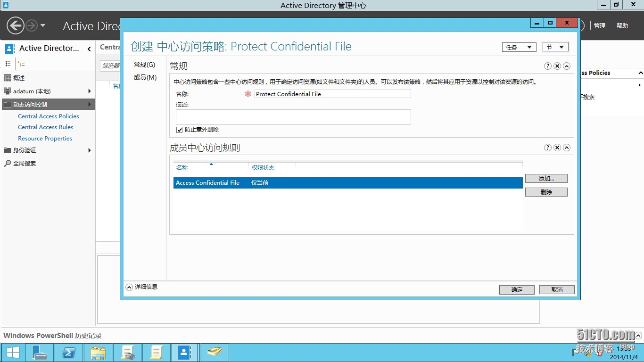Open the yellow book taskbar icon

[x=215, y=353]
